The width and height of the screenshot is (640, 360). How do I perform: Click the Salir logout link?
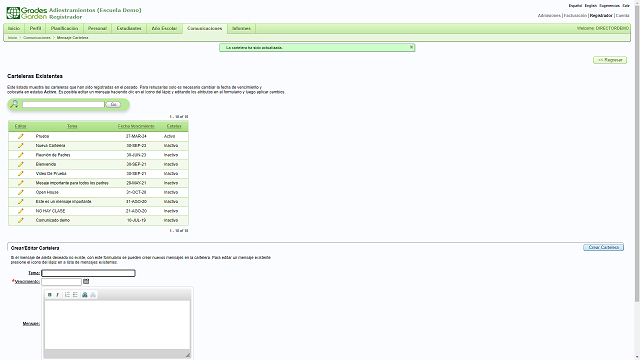[x=626, y=6]
